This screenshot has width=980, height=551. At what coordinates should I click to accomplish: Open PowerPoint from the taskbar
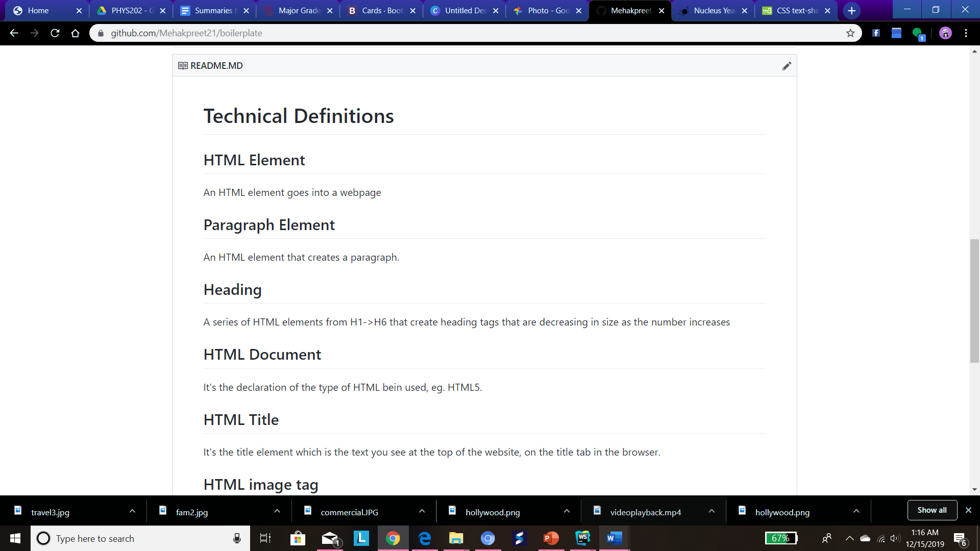[551, 538]
